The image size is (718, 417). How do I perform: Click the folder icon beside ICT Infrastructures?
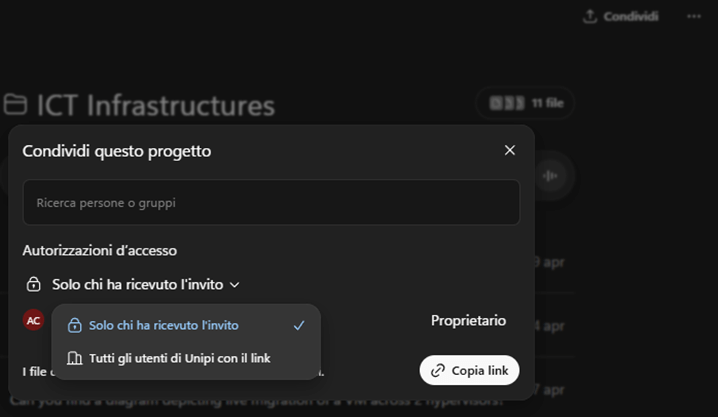(15, 104)
